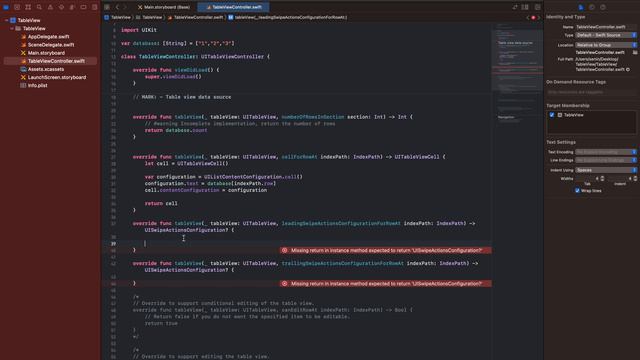The image size is (640, 360).
Task: Reveal full path in Finder arrow
Action: pos(628,69)
